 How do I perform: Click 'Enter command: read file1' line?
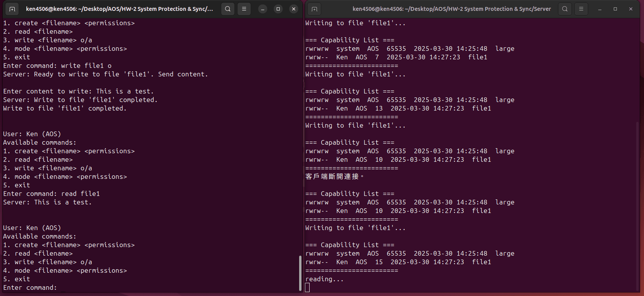[x=52, y=194]
